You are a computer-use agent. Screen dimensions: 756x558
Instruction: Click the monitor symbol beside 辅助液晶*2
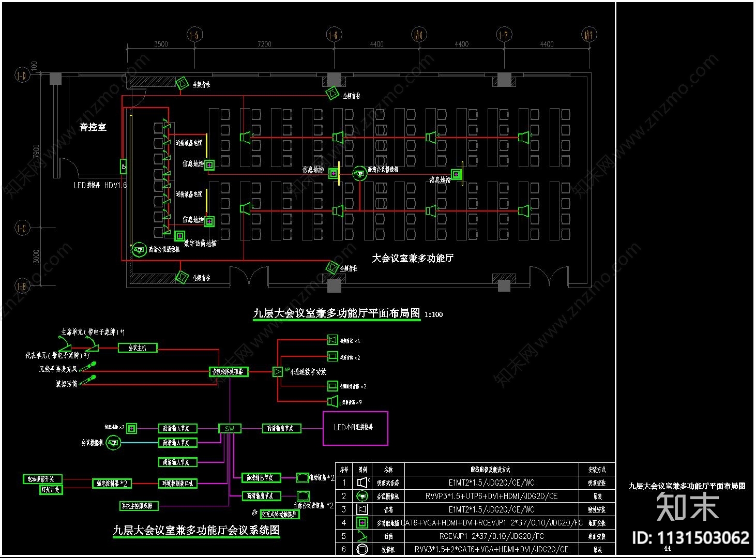pyautogui.click(x=303, y=478)
